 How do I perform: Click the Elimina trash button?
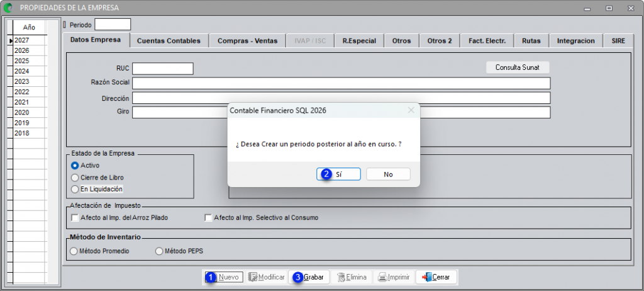pos(352,277)
